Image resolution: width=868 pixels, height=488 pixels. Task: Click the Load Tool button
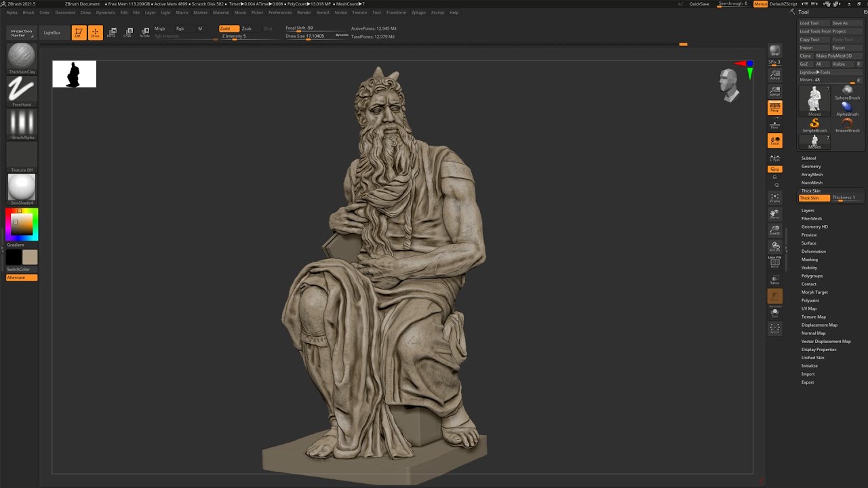click(814, 23)
